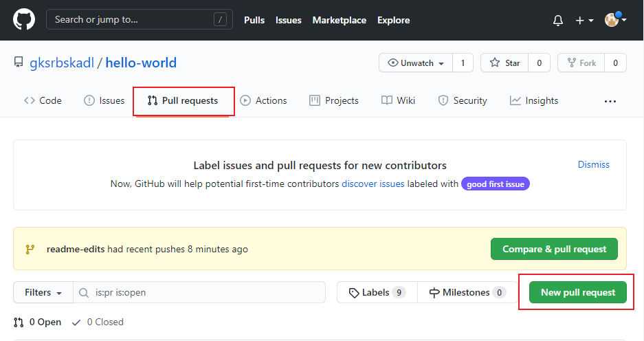The image size is (644, 341).
Task: Click the readme-edits branch name
Action: point(76,249)
